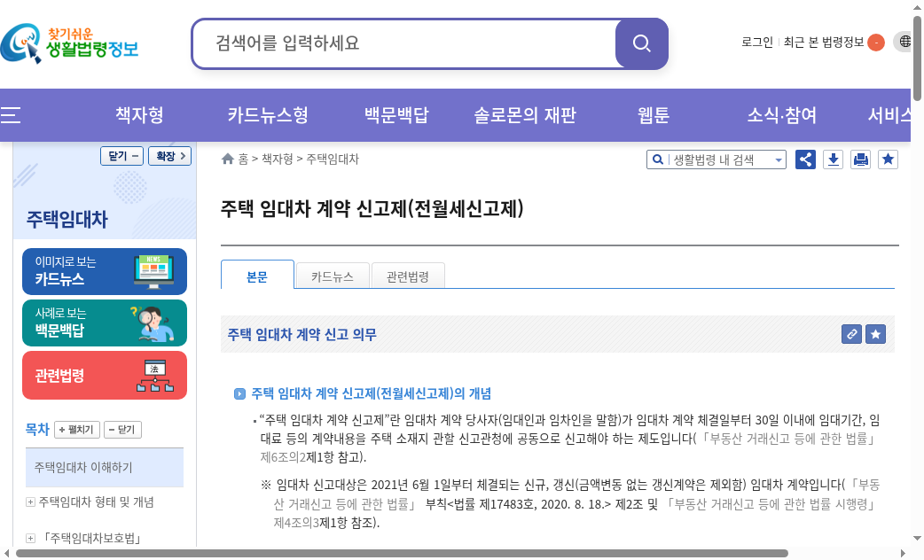The height and width of the screenshot is (560, 924).
Task: Click 최근 본 법령정보 link
Action: (823, 43)
